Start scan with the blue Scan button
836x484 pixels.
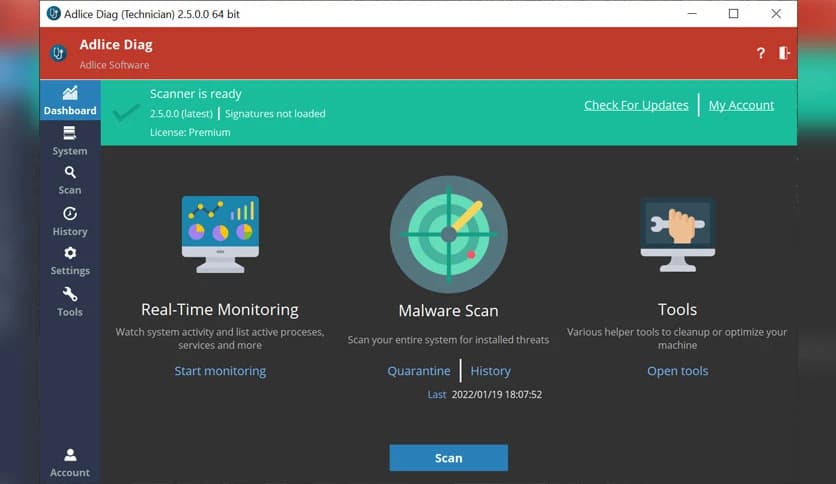(448, 458)
